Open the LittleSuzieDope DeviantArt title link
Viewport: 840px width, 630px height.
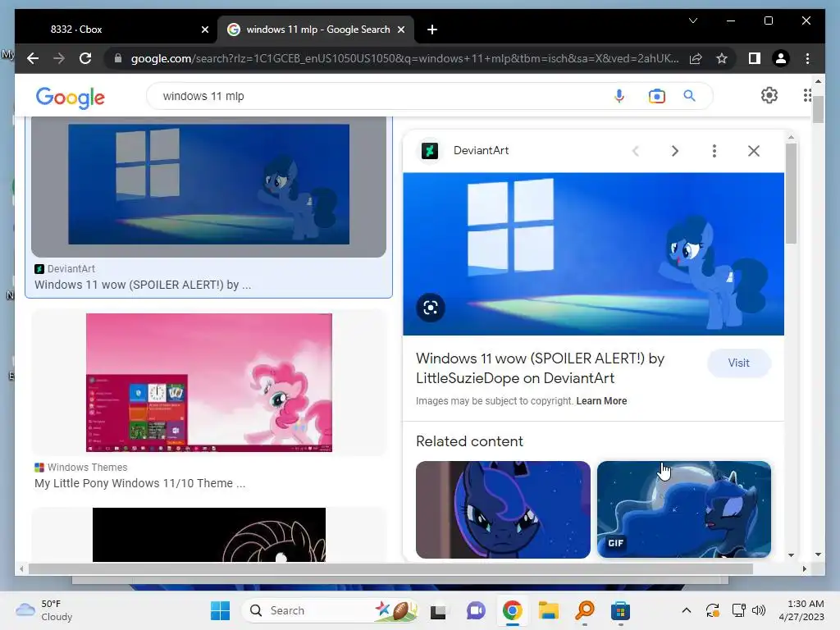pyautogui.click(x=540, y=368)
